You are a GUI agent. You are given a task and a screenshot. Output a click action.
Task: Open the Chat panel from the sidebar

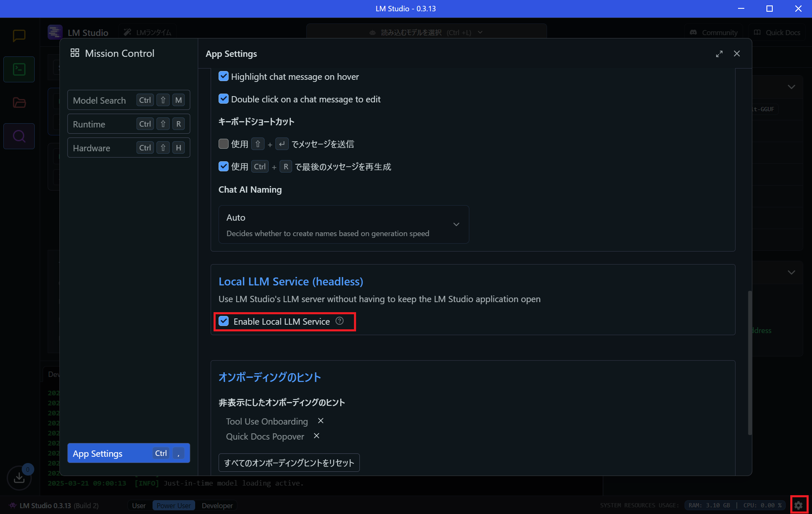coord(19,36)
